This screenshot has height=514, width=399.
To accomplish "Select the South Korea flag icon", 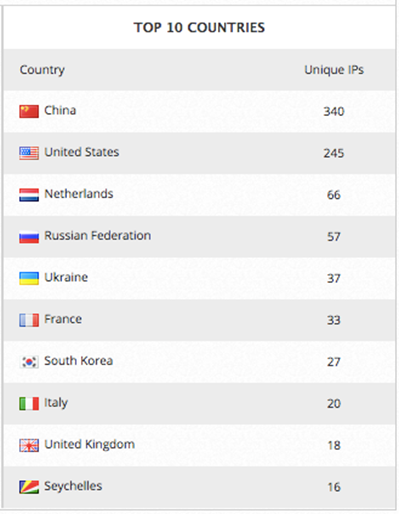I will click(29, 362).
